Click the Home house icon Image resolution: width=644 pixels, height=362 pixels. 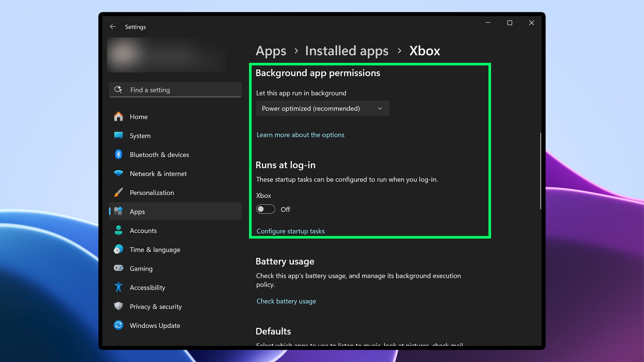coord(118,117)
